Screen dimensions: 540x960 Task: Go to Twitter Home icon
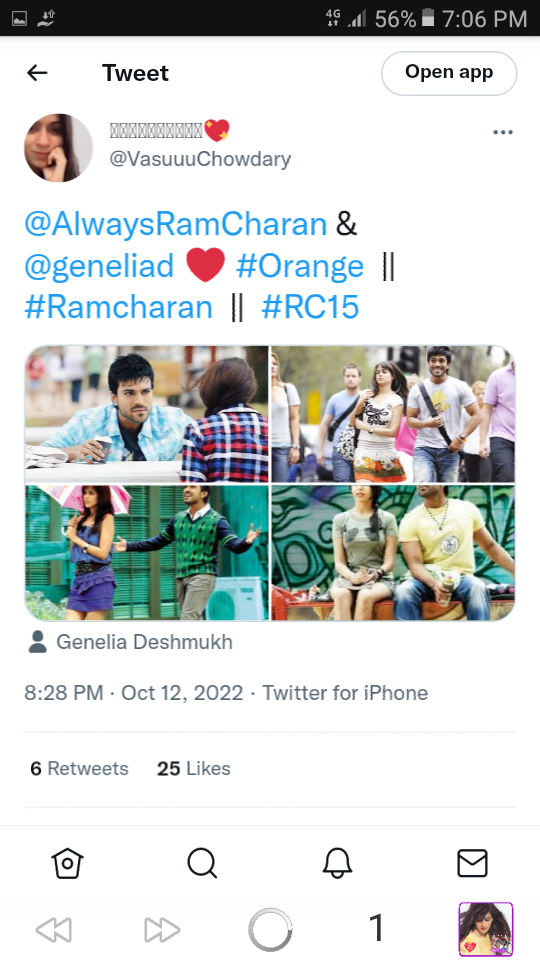tap(67, 863)
